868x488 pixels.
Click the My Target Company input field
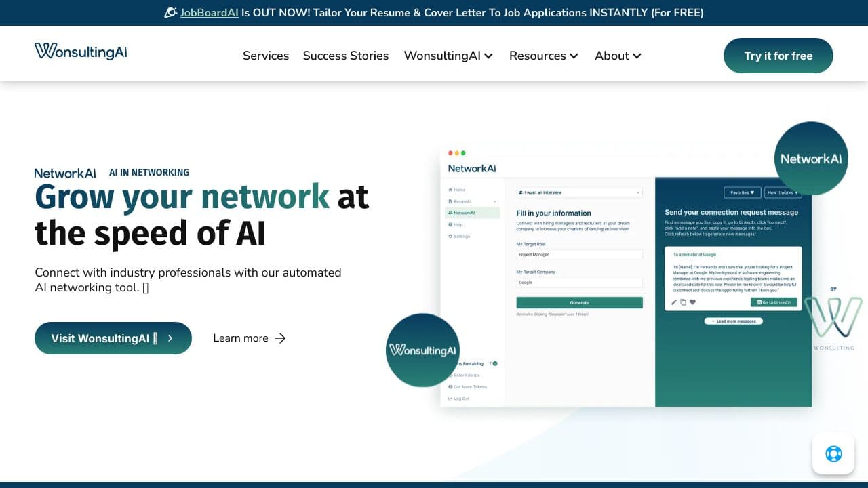pyautogui.click(x=579, y=283)
